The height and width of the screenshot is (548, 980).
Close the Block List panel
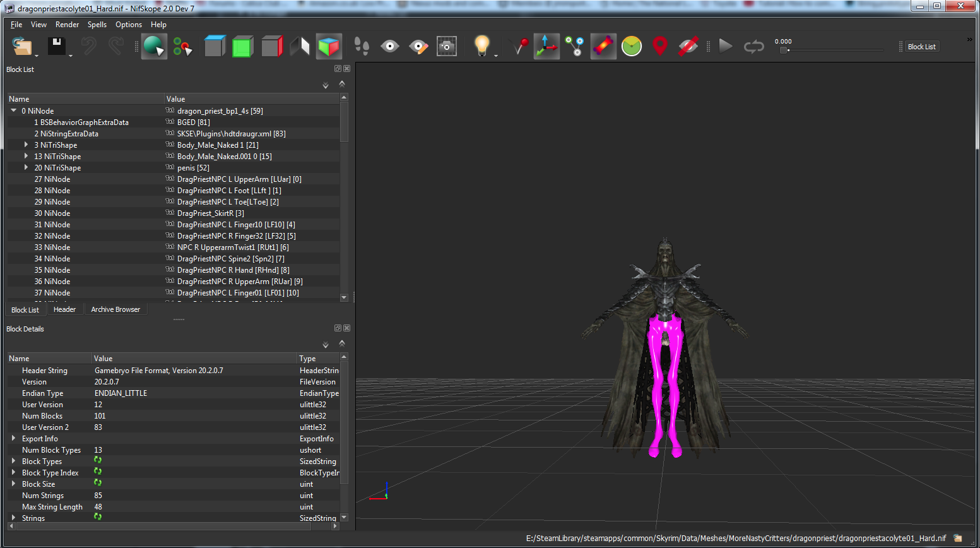pos(346,69)
